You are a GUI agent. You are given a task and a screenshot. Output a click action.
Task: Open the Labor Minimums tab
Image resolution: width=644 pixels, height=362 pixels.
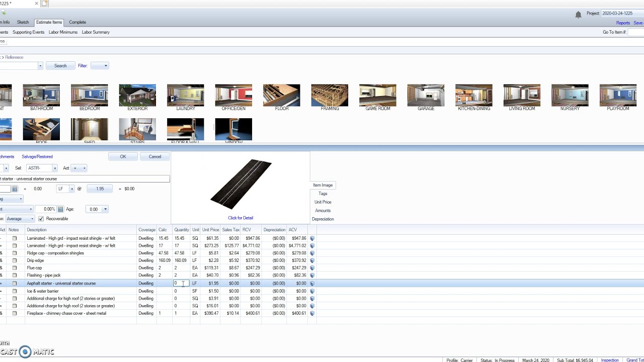click(x=63, y=32)
